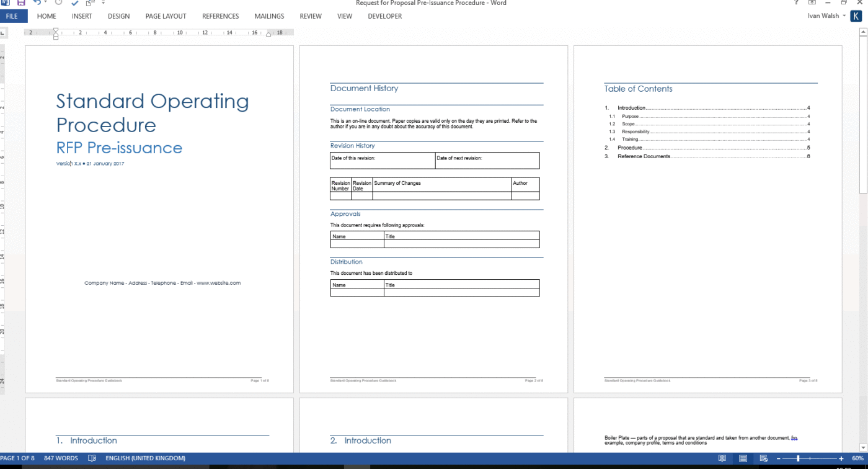This screenshot has width=868, height=469.
Task: Check spelling status via the proofing icon
Action: click(92, 458)
